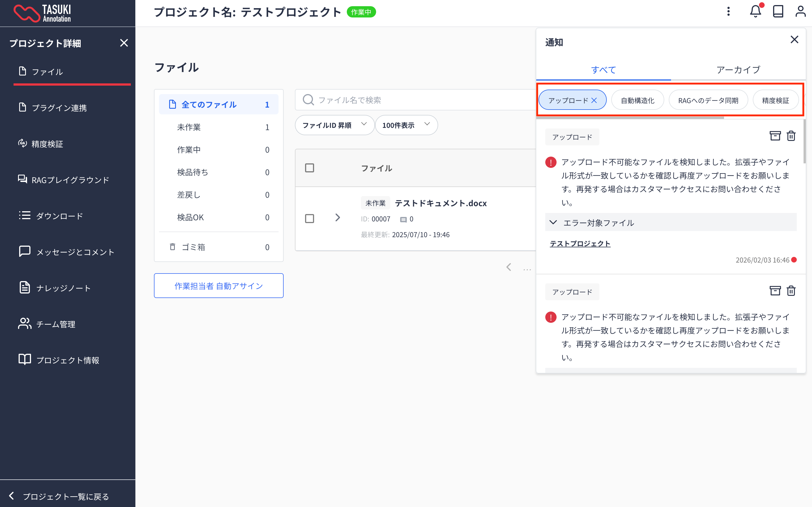The image size is (812, 507).
Task: Tick the select-all files header checkbox
Action: point(309,168)
